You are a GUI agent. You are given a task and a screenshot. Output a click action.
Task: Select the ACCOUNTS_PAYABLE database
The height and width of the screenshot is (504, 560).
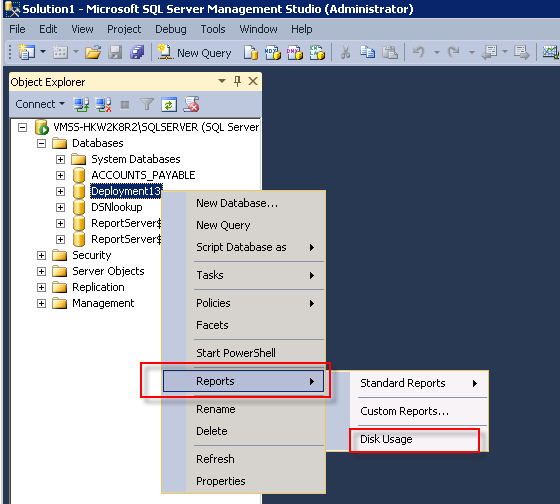(143, 175)
